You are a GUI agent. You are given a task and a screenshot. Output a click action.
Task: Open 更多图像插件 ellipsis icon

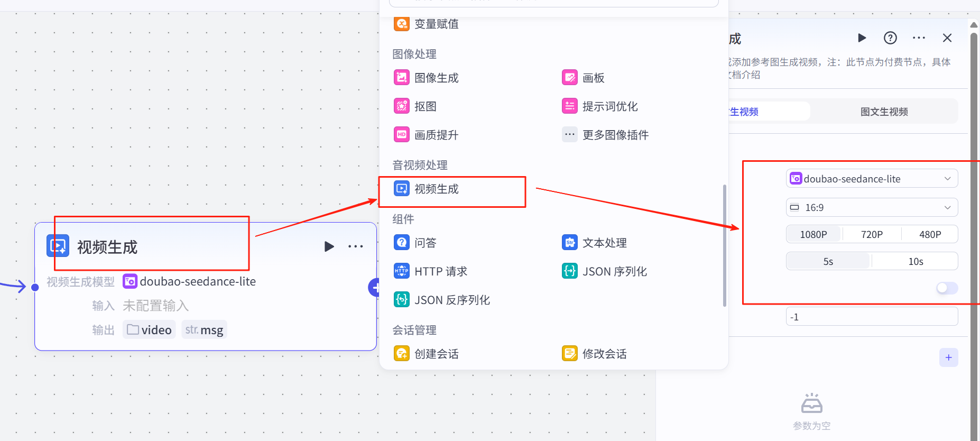[570, 135]
